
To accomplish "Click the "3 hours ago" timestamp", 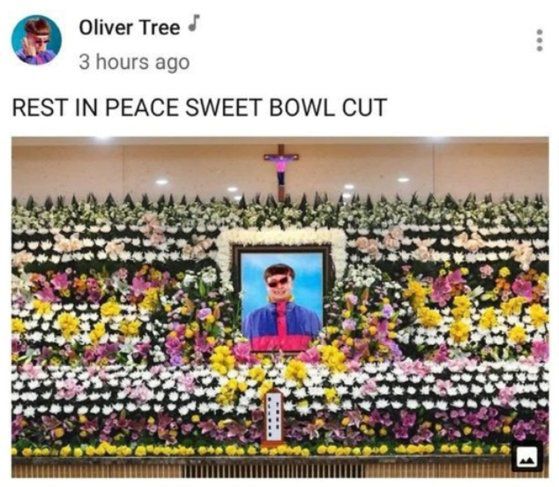I will click(134, 62).
